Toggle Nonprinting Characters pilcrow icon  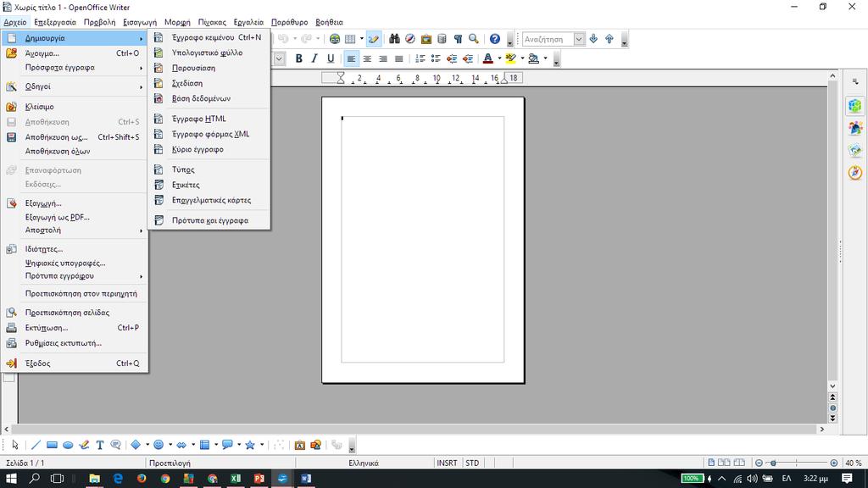tap(458, 39)
